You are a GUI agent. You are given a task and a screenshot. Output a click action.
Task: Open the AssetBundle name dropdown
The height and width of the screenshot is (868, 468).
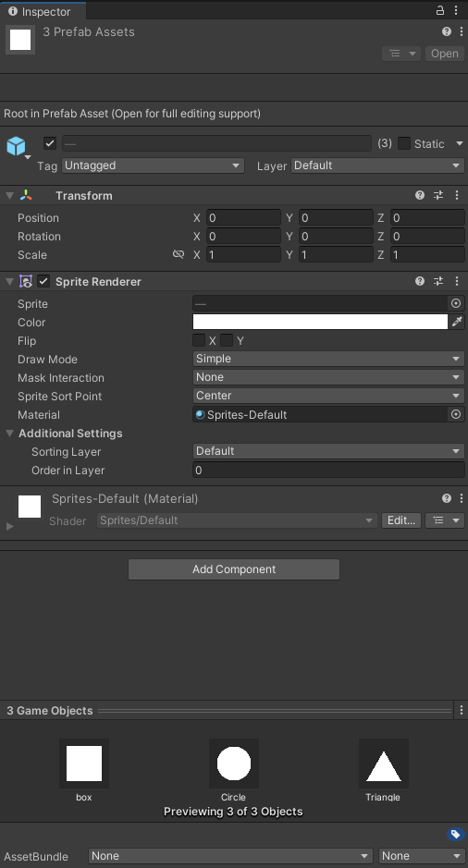(x=230, y=856)
